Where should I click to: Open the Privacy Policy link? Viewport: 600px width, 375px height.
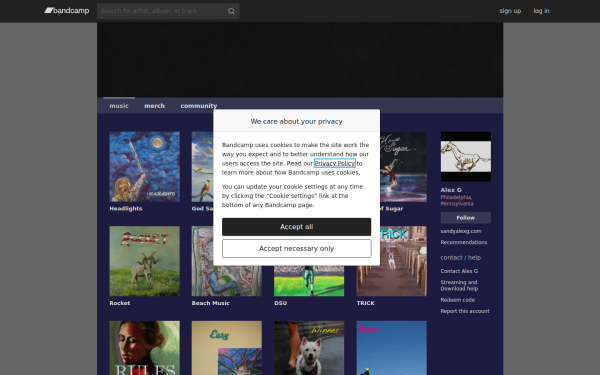point(334,163)
